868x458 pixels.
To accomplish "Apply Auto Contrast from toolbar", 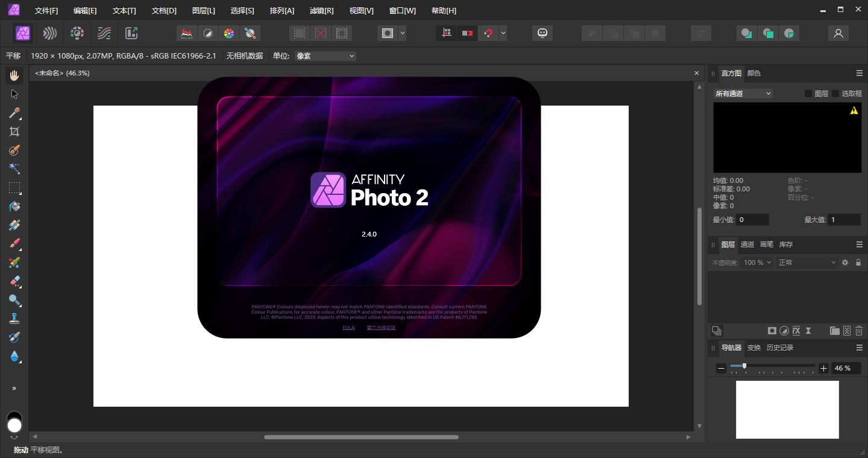I will point(207,33).
